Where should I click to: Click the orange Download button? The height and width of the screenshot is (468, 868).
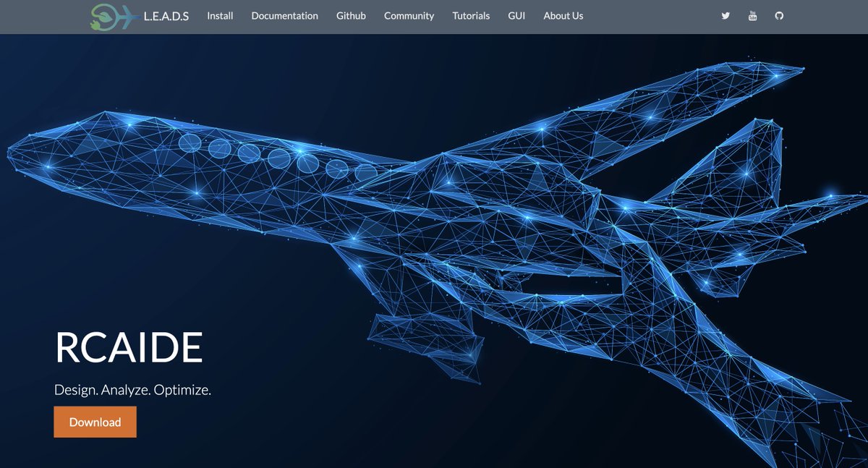95,422
